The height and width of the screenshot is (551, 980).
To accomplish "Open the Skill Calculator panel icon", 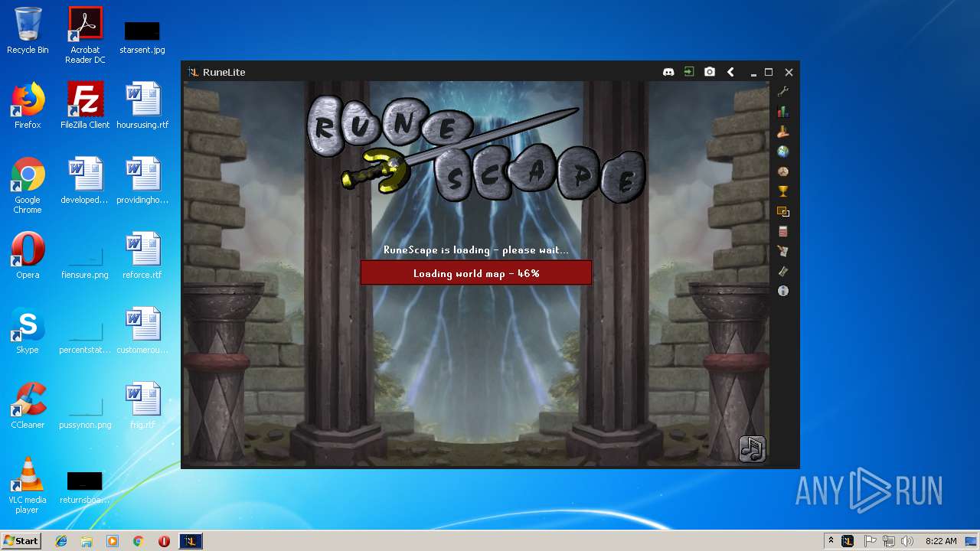I will (x=782, y=231).
